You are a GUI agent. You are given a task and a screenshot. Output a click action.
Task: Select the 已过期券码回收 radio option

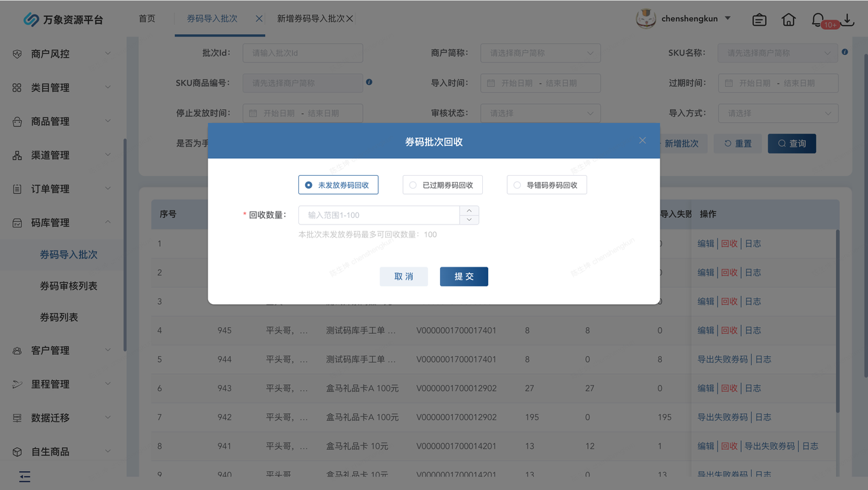[x=442, y=185]
